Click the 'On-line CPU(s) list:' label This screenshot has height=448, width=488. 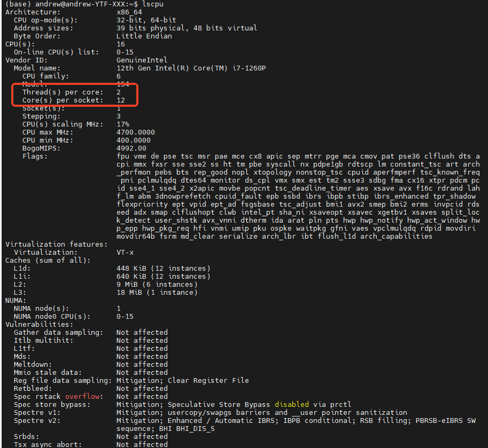click(56, 52)
